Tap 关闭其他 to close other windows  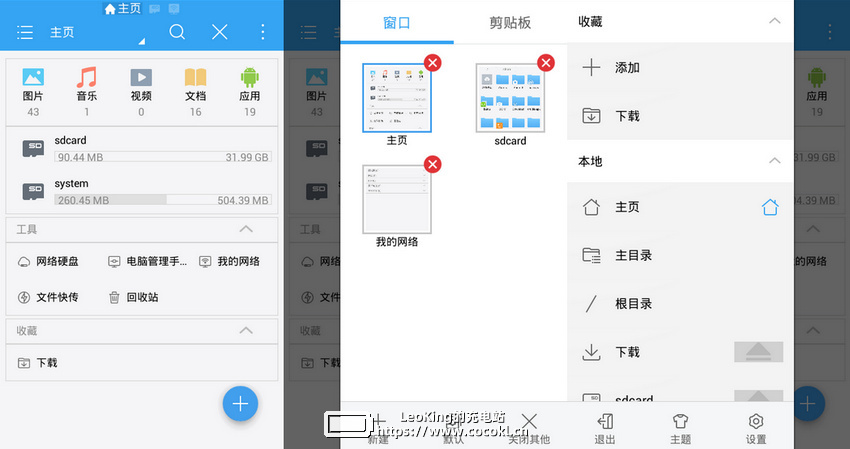[x=529, y=428]
